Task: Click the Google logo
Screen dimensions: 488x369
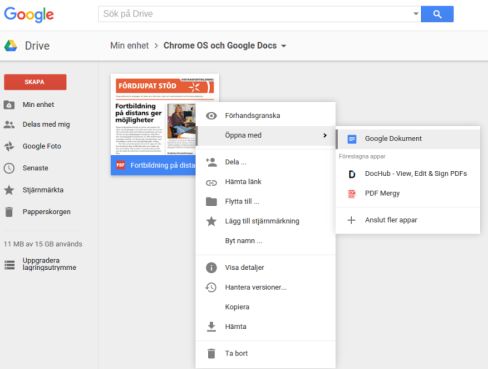Action: coord(29,14)
